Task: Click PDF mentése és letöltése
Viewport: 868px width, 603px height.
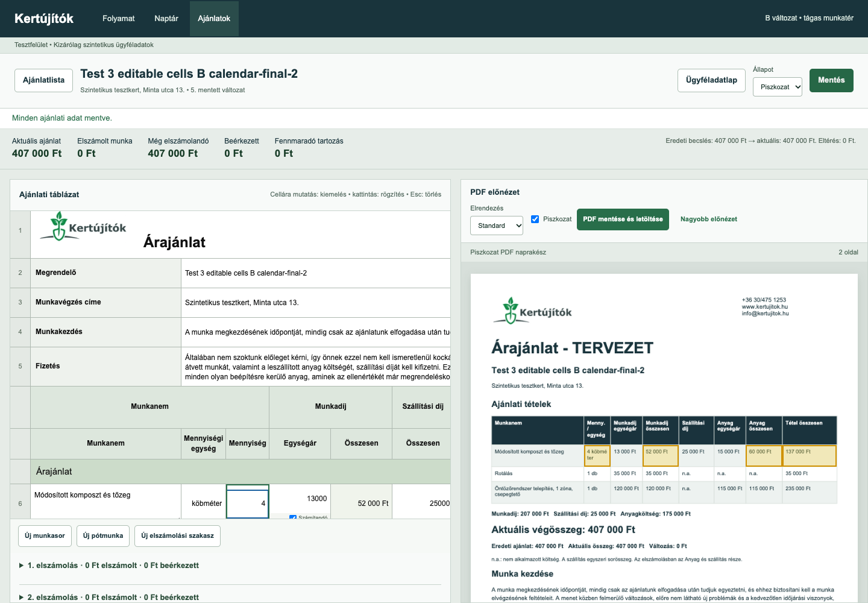Action: click(x=623, y=219)
